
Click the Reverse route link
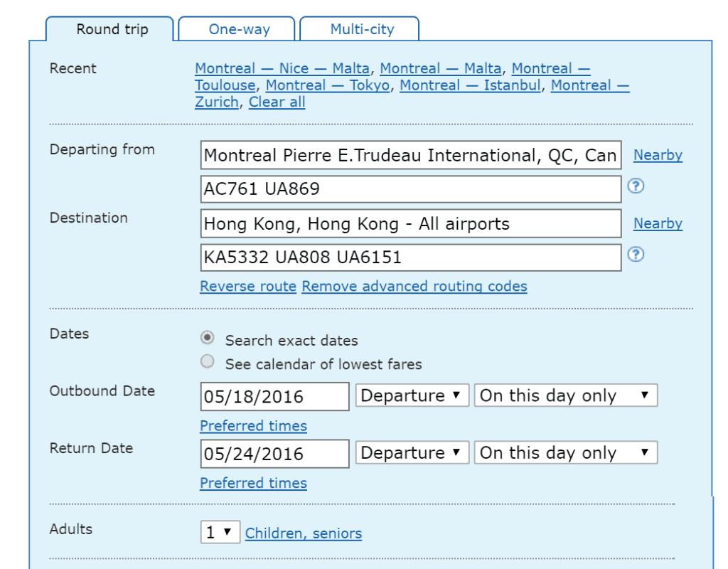[247, 286]
